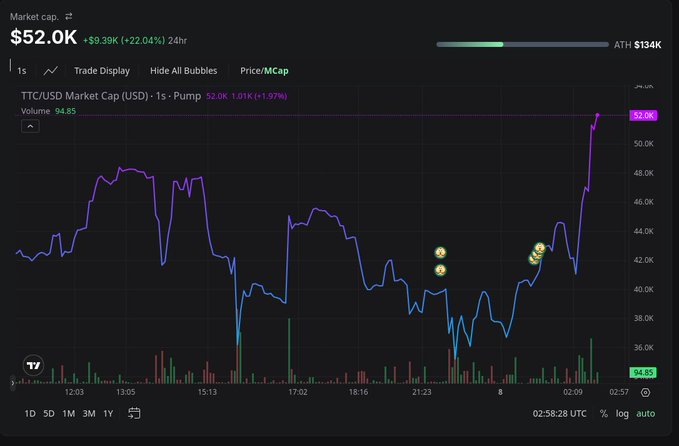Click the green 94.85 volume axis label
The width and height of the screenshot is (679, 446).
643,372
